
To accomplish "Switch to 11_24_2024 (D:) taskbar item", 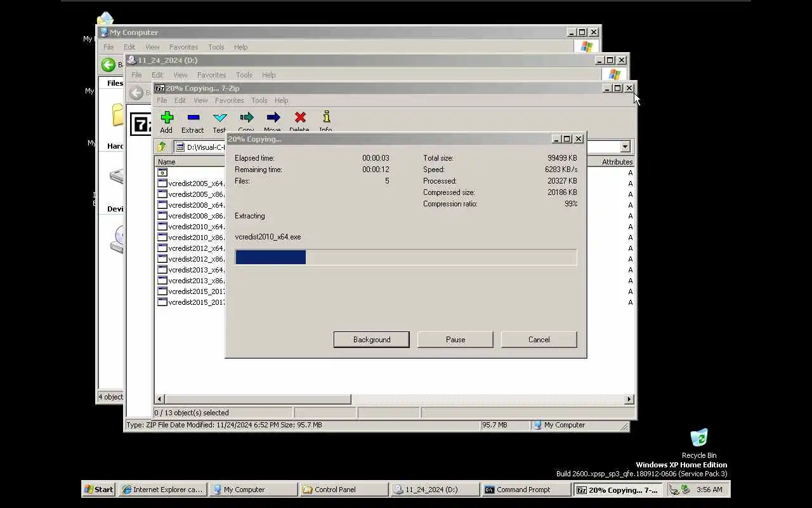I will pos(435,490).
